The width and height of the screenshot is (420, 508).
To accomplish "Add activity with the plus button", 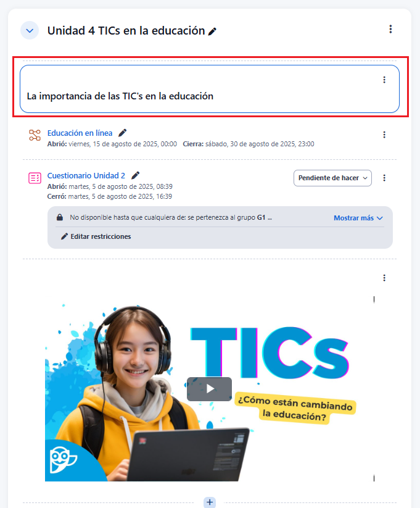I will pyautogui.click(x=210, y=502).
